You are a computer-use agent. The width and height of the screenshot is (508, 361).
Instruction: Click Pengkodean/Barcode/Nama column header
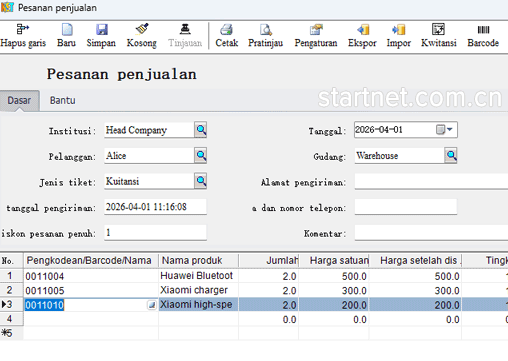point(91,260)
